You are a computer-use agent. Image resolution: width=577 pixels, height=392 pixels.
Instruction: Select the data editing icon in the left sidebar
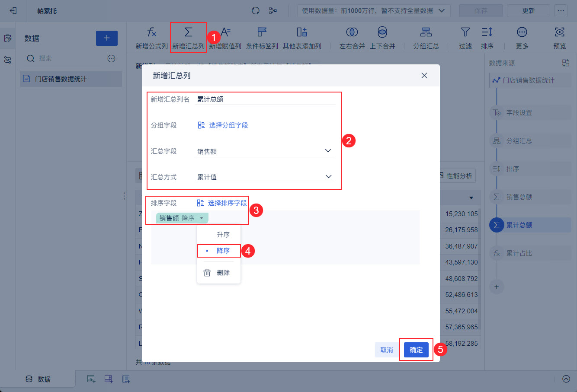click(x=8, y=38)
